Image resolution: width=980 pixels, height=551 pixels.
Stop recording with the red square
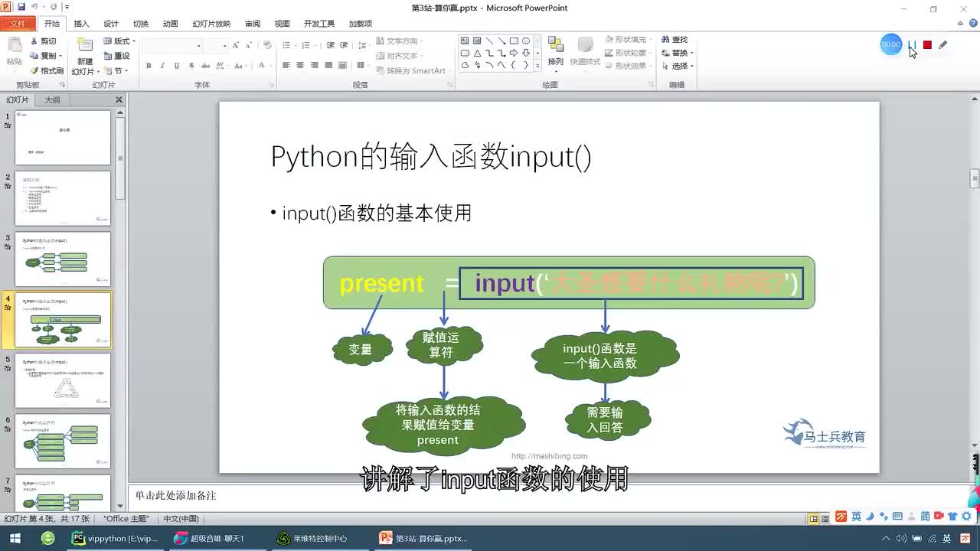click(x=927, y=45)
